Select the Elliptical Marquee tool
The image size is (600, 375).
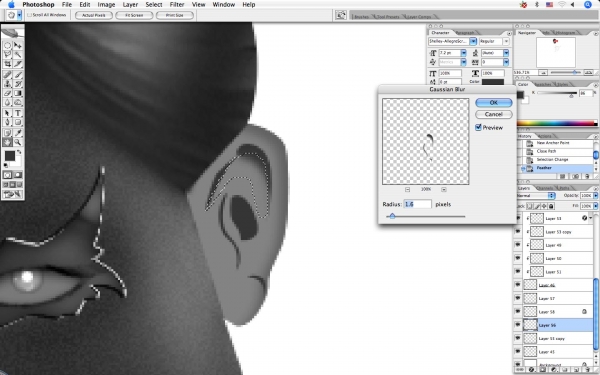(7, 45)
